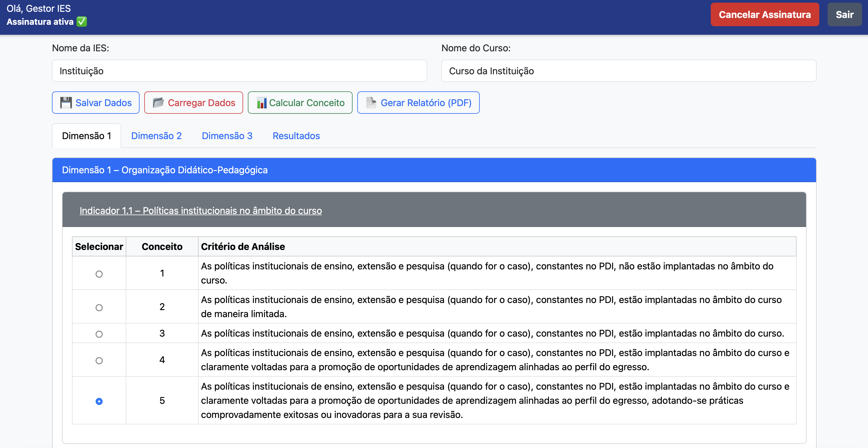Select radio button for Conceito 2
The height and width of the screenshot is (448, 868).
[x=99, y=308]
